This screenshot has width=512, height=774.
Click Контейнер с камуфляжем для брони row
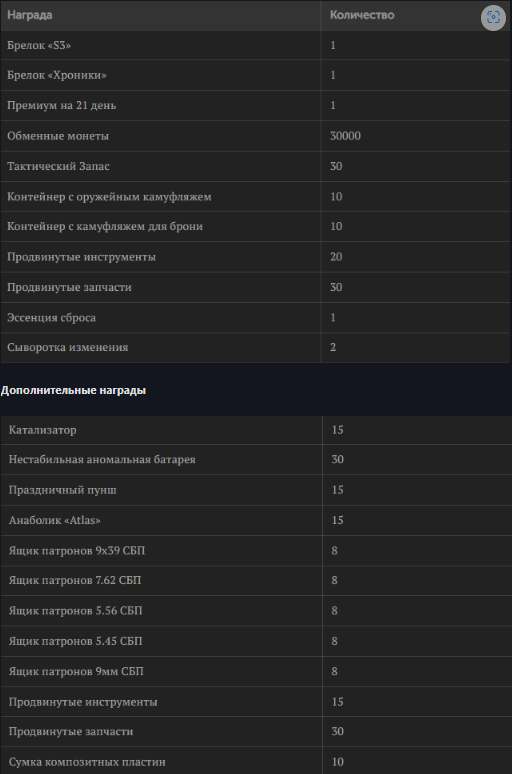tap(255, 227)
